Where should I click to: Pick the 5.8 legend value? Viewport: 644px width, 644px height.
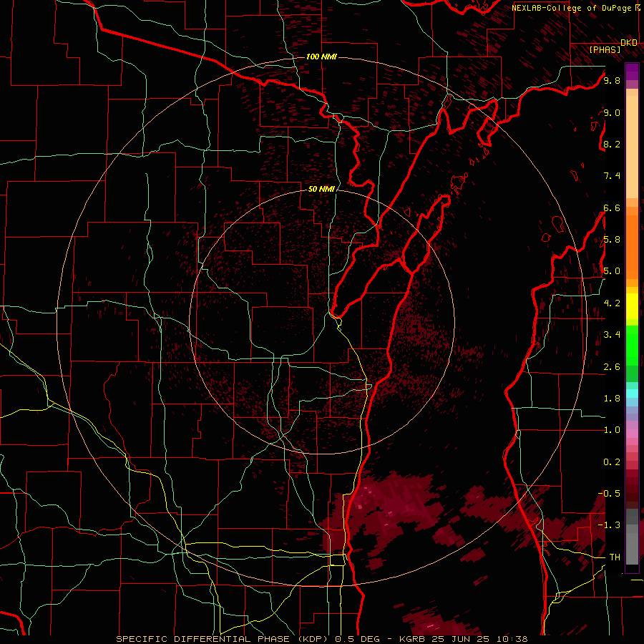pos(612,240)
